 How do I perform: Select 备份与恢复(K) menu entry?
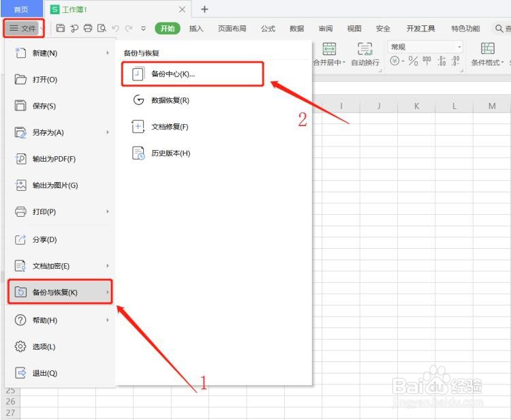(x=60, y=292)
